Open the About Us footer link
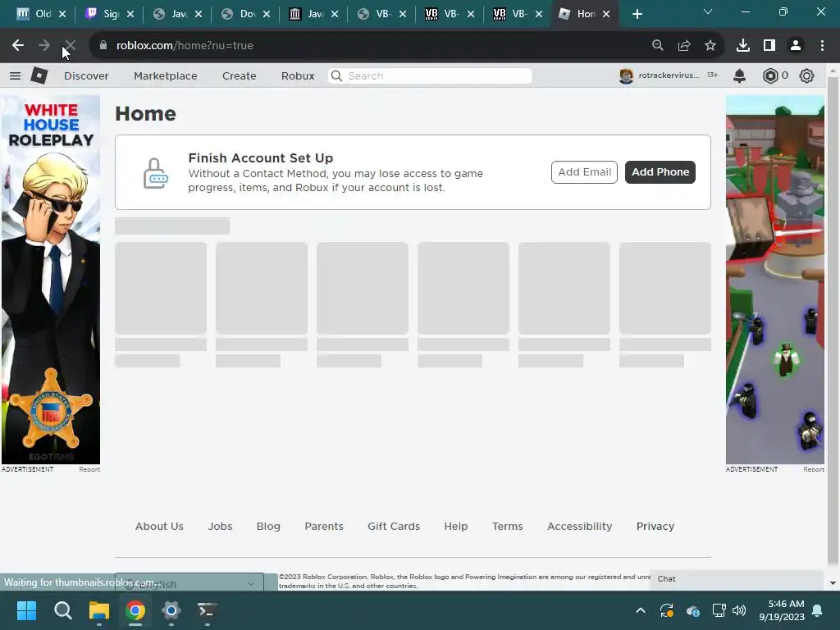 (159, 526)
